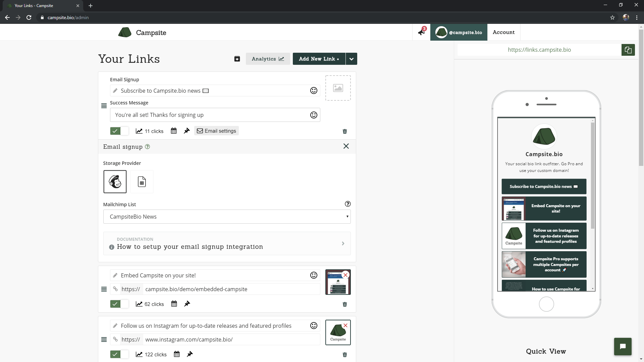Expand the Add New Link dropdown arrow
Image resolution: width=644 pixels, height=362 pixels.
pyautogui.click(x=351, y=59)
